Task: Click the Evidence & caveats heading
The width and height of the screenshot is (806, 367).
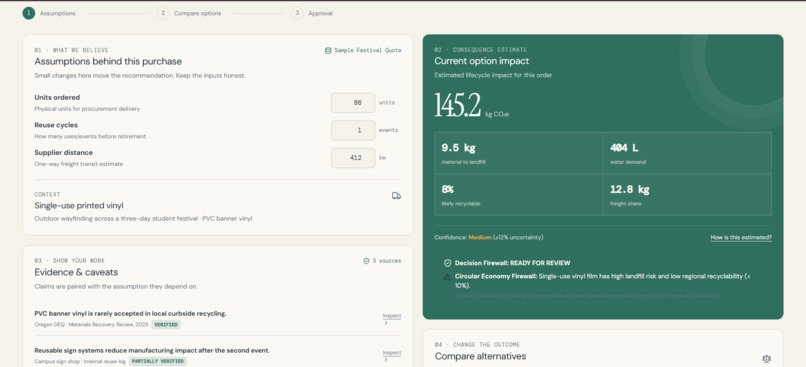Action: [x=76, y=272]
